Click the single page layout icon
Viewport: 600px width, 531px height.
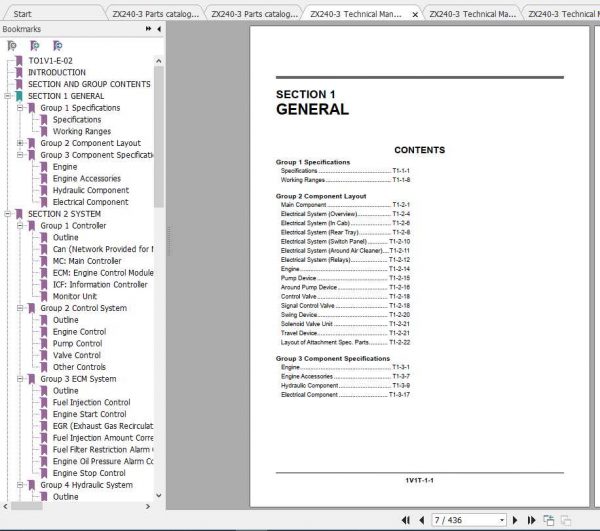point(549,520)
